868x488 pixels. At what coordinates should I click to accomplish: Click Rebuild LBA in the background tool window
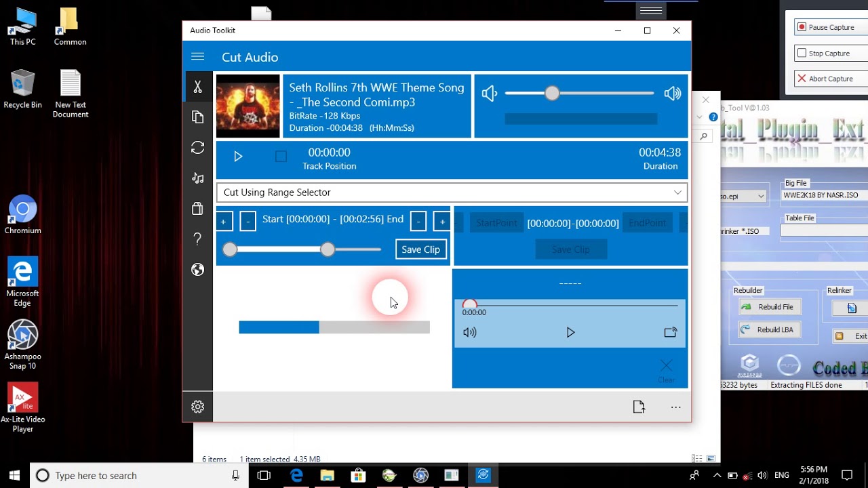[770, 330]
